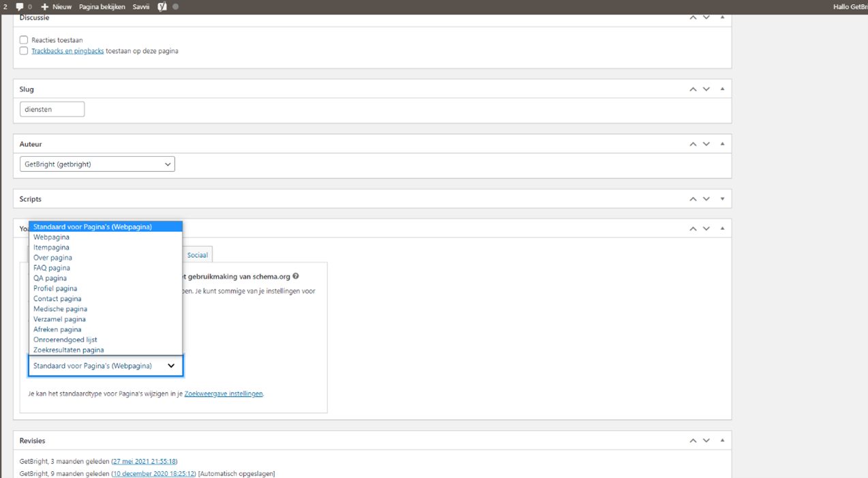Collapse the Scripts panel
The height and width of the screenshot is (478, 868).
tap(721, 198)
